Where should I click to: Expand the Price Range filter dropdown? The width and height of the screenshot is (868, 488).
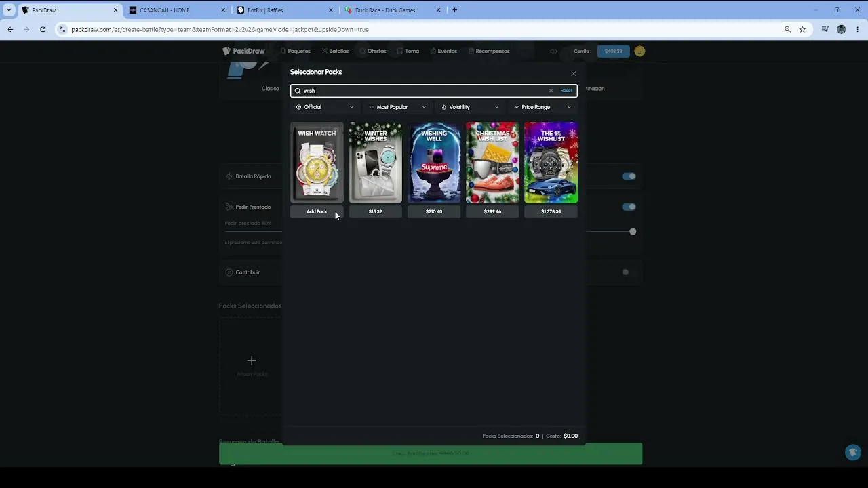(542, 107)
